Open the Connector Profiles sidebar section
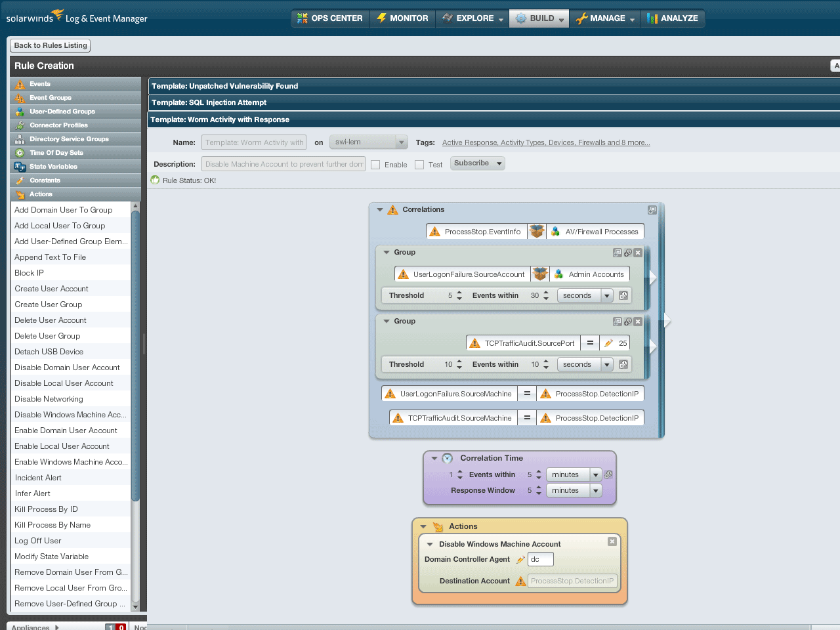Screen dimensions: 840x630 [75, 125]
